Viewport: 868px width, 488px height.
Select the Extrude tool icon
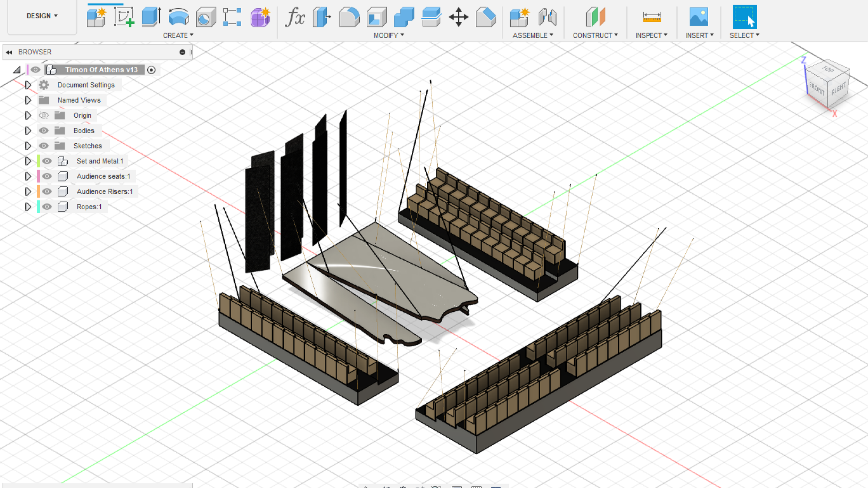pos(151,17)
